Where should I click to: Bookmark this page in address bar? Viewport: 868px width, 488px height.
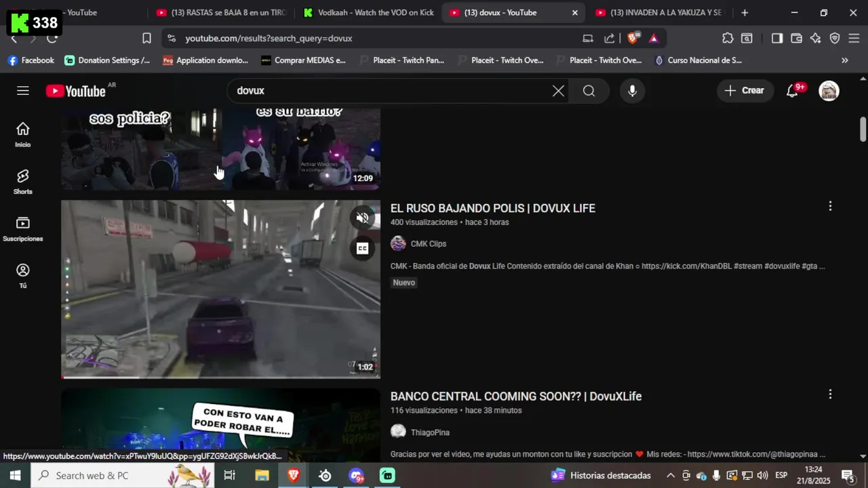[x=146, y=39]
